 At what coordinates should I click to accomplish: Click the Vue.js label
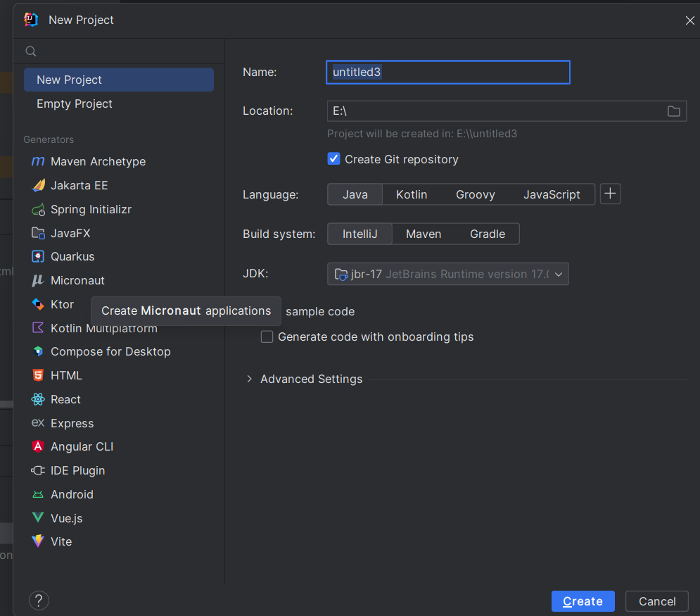point(67,518)
